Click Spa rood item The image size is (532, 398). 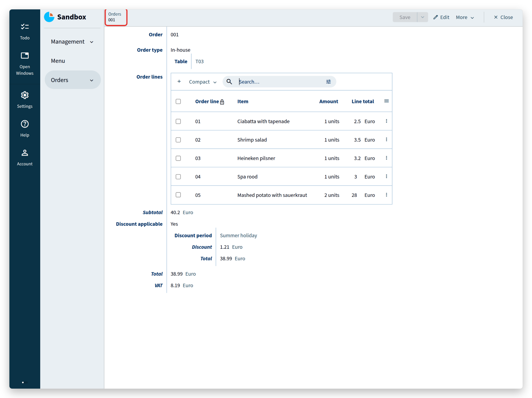pyautogui.click(x=247, y=177)
